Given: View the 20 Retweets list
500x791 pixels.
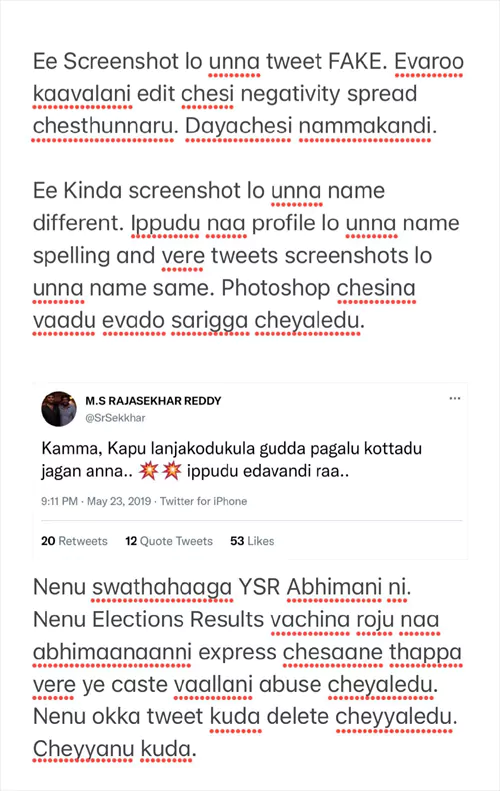Looking at the screenshot, I should (74, 541).
